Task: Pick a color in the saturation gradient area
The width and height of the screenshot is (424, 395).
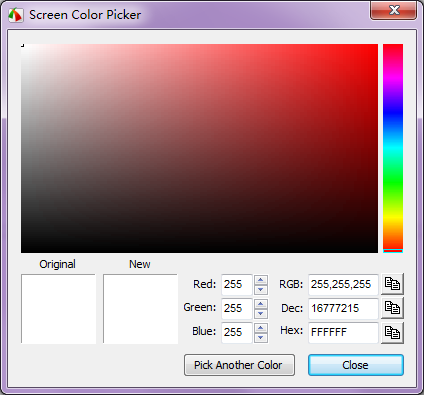Action: [x=199, y=148]
